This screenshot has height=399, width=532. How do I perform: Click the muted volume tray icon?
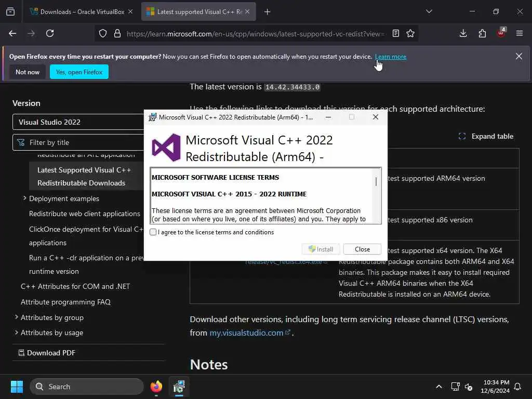pos(469,387)
